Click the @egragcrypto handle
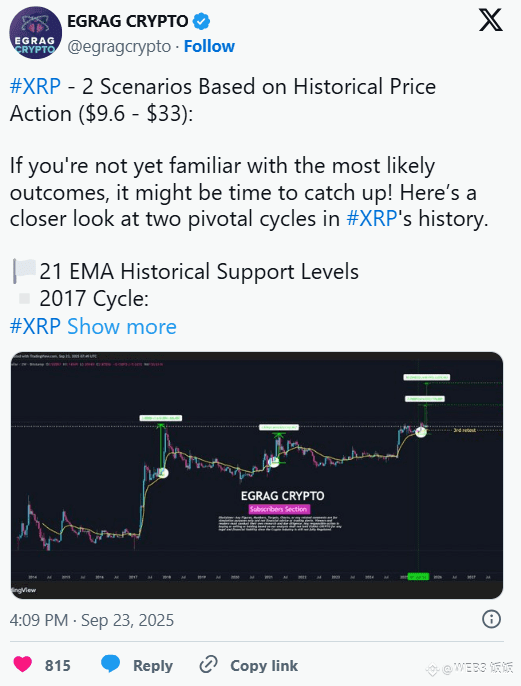521x686 pixels. 119,46
